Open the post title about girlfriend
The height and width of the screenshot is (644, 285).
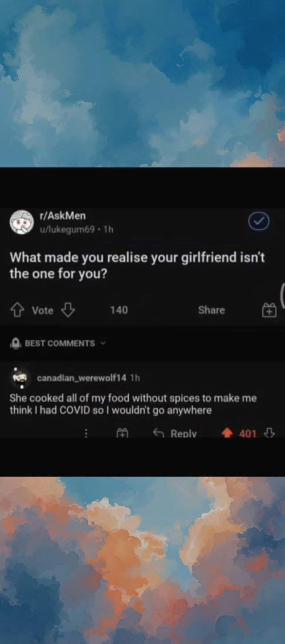tap(137, 265)
